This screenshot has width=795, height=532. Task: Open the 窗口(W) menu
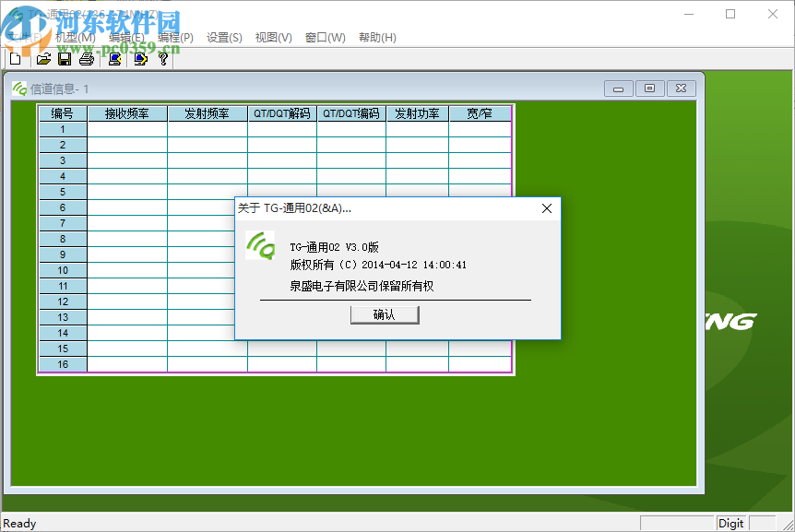point(325,38)
